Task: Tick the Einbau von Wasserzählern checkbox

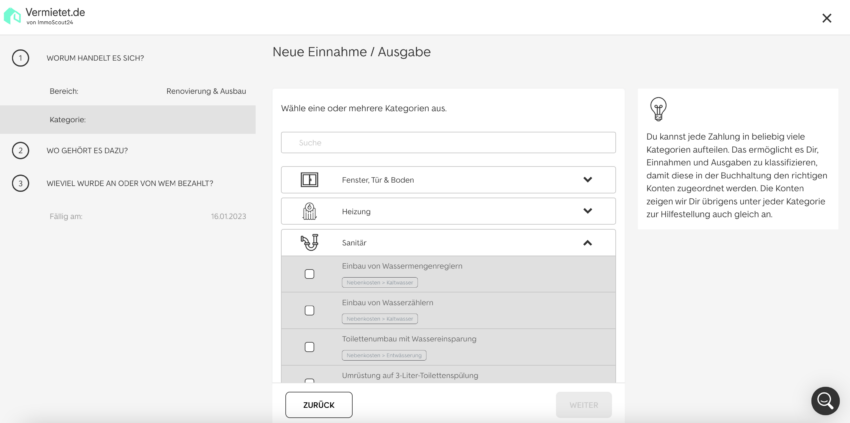Action: pos(309,310)
